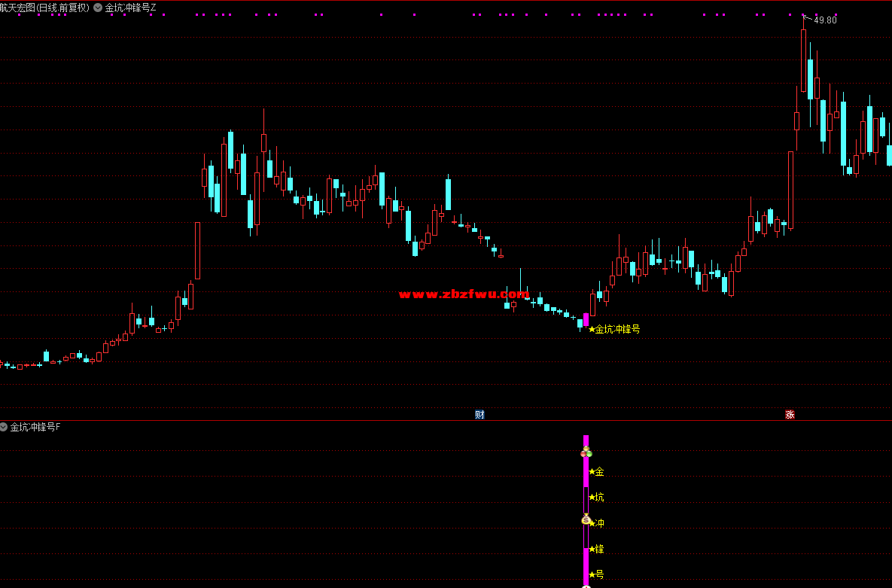Click the star next to 坑 label
Image resolution: width=892 pixels, height=588 pixels.
(x=592, y=497)
